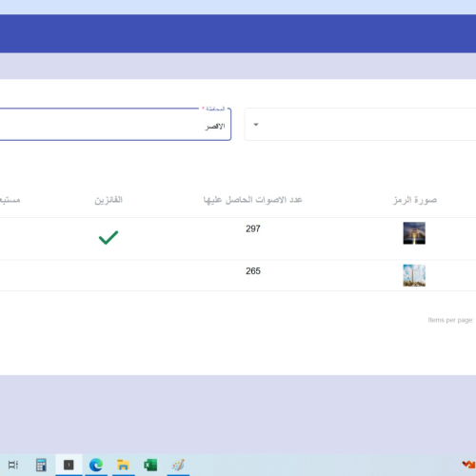The width and height of the screenshot is (476, 476).
Task: Open the Paint app taskbar icon
Action: 178,466
